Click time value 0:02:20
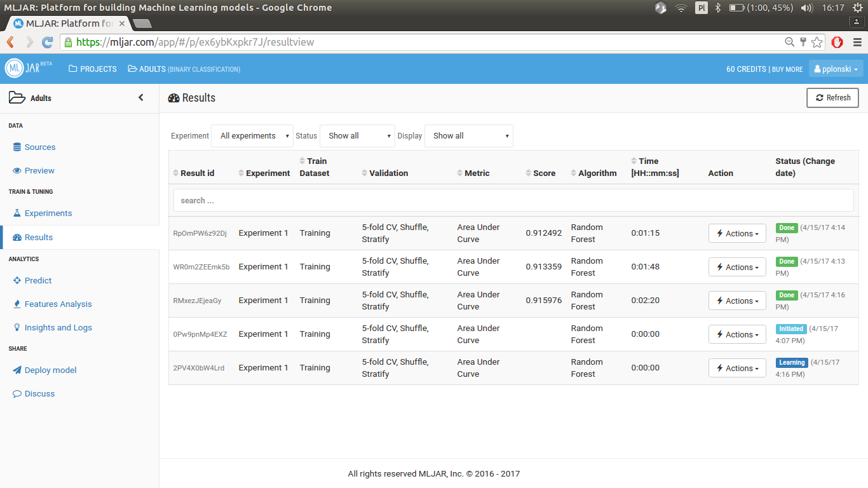Image resolution: width=868 pixels, height=488 pixels. point(646,301)
